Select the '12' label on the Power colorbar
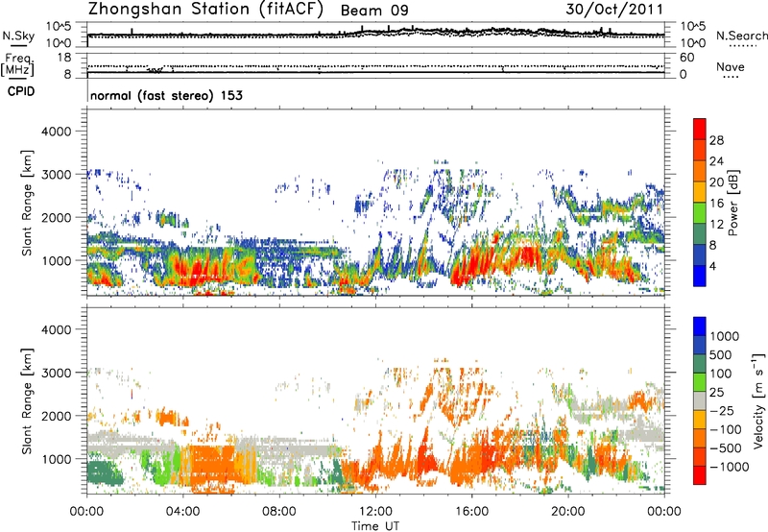Viewport: 768px width, 532px height. click(x=716, y=225)
